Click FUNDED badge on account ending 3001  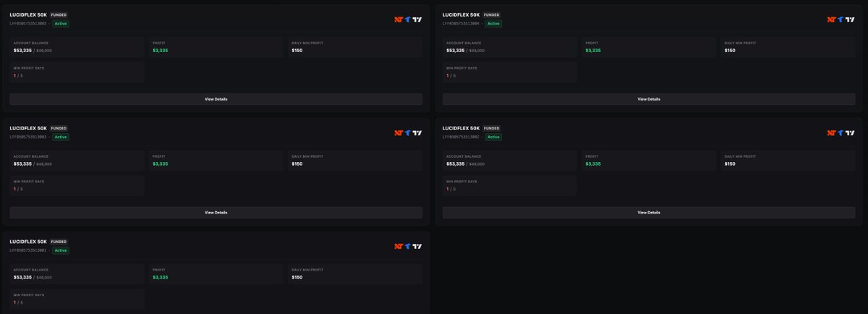pyautogui.click(x=59, y=242)
